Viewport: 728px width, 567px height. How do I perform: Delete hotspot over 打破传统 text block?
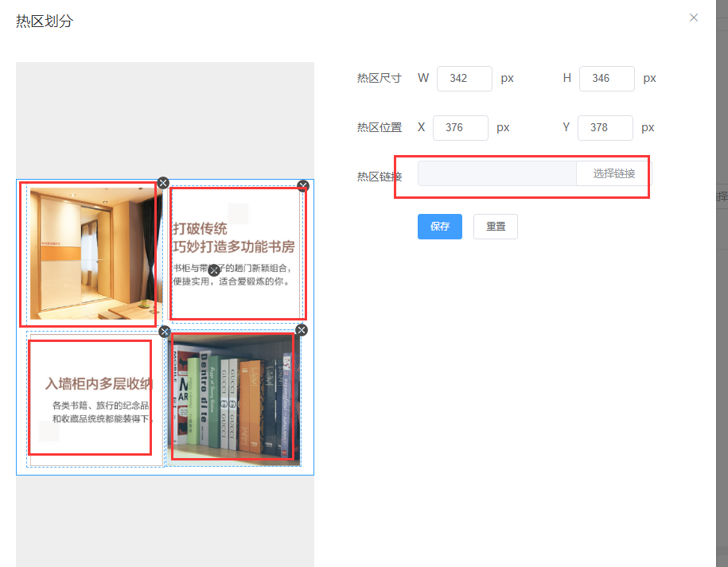(x=303, y=186)
